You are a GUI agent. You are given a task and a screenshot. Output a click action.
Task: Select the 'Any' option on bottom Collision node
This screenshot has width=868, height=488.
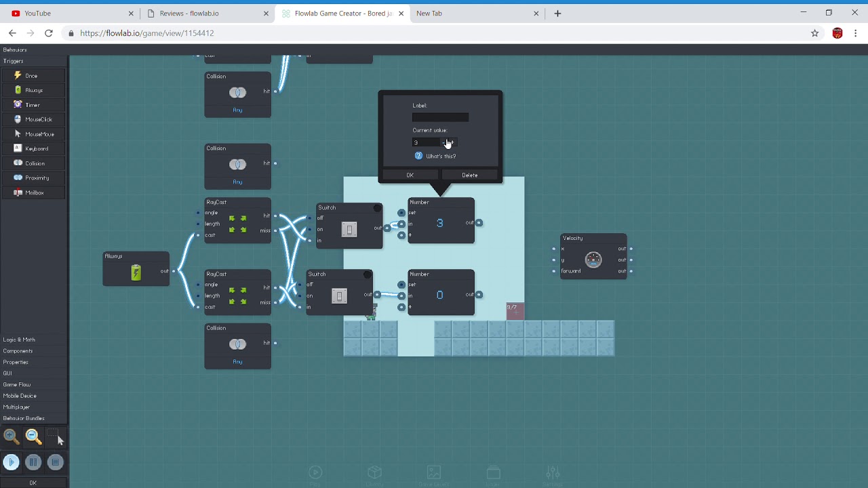(237, 362)
